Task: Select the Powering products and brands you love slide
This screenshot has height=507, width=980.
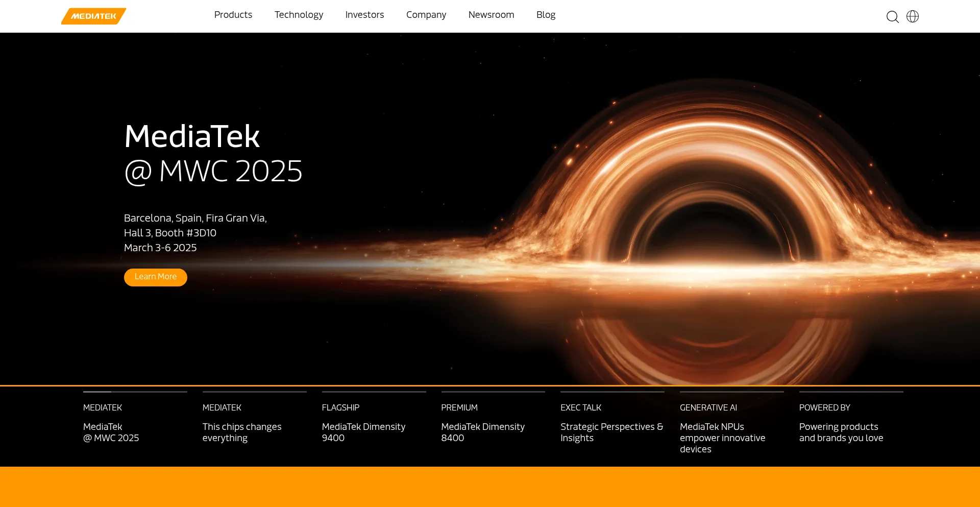Action: pos(851,423)
